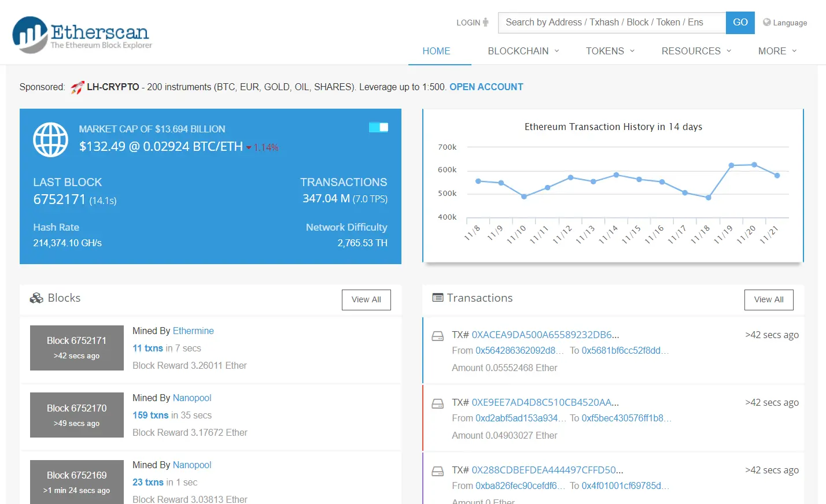This screenshot has width=826, height=504.
Task: Click the Block 6752170 tile
Action: tap(77, 415)
